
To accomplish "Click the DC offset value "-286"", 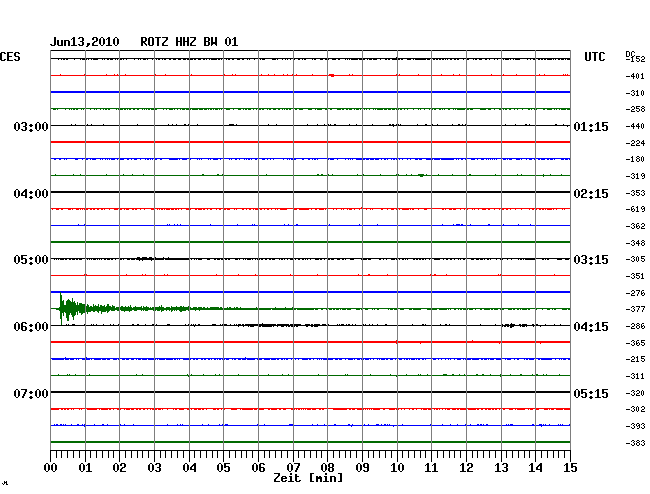I will pos(635,326).
